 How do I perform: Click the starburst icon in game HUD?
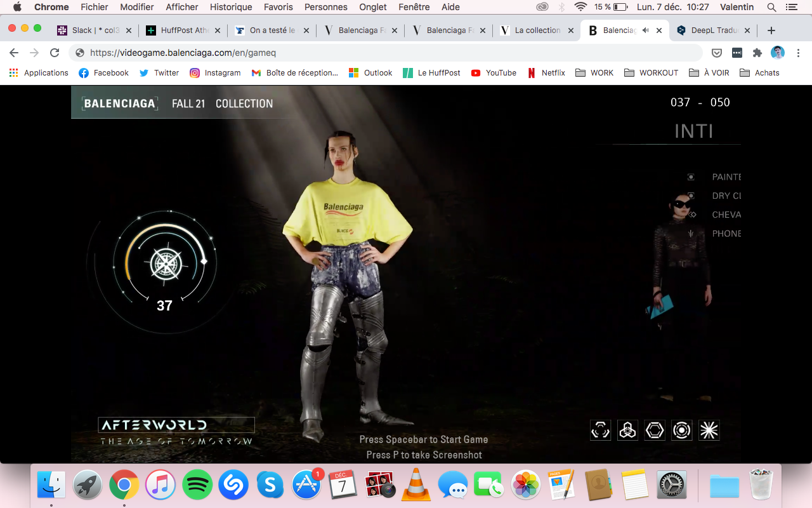point(709,430)
